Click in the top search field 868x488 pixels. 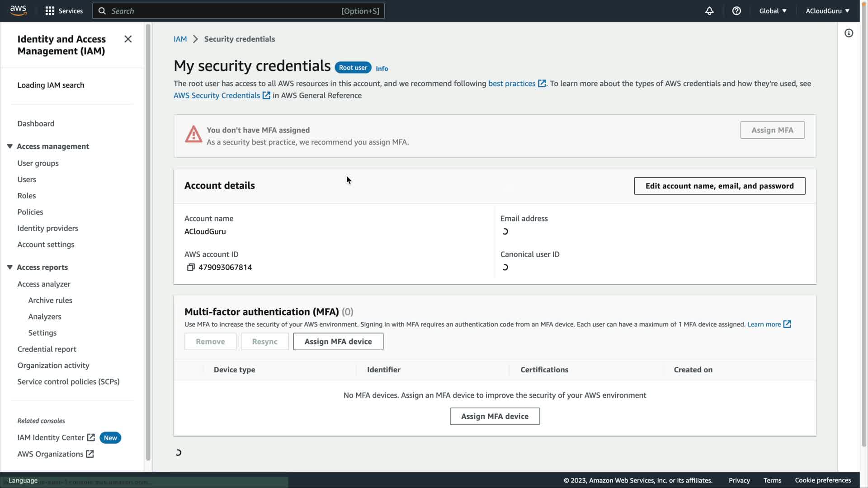click(226, 11)
